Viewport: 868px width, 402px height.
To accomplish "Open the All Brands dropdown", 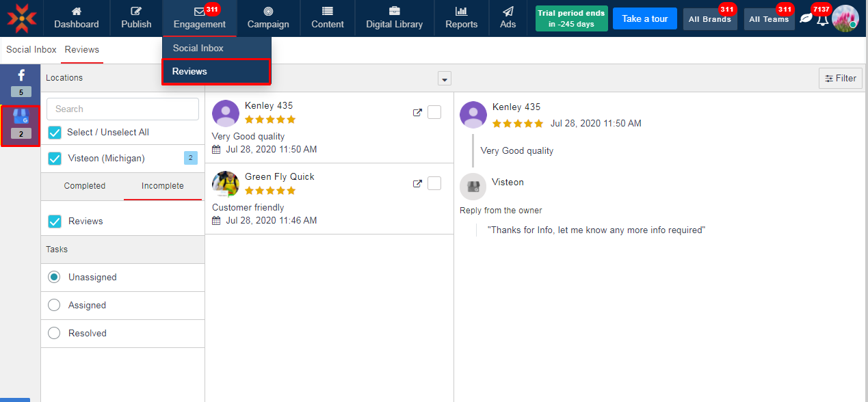I will (x=709, y=19).
